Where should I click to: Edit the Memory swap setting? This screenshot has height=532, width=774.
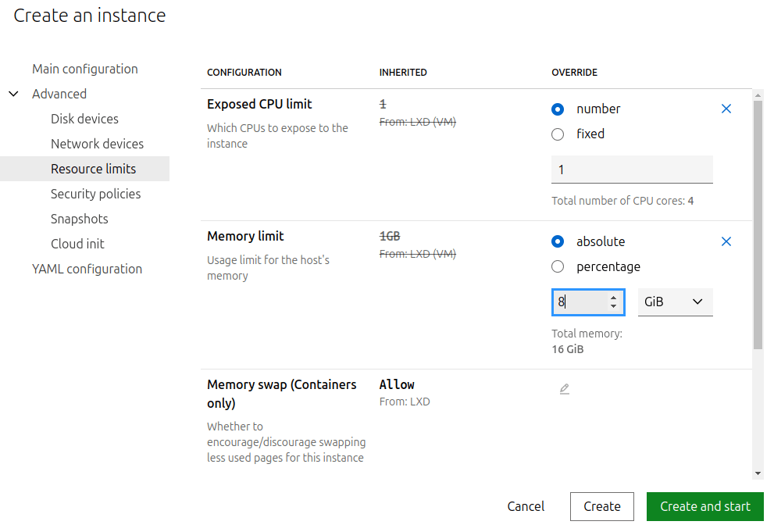pos(564,389)
